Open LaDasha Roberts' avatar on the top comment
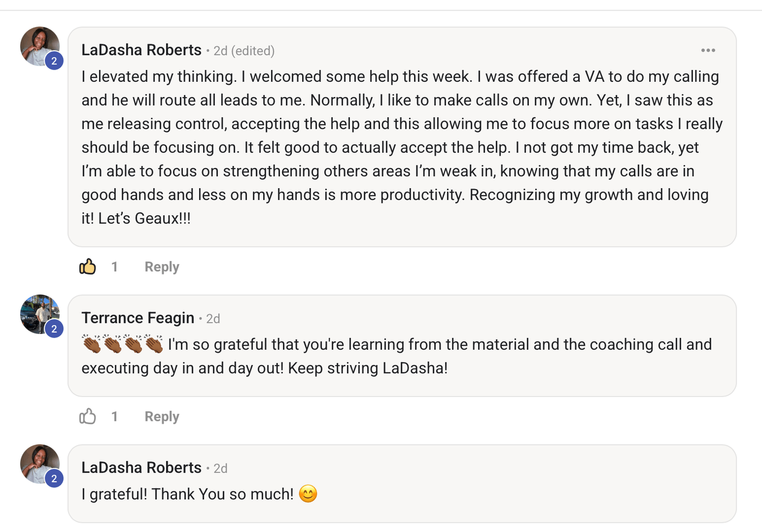Viewport: 762px width, 532px height. tap(38, 45)
